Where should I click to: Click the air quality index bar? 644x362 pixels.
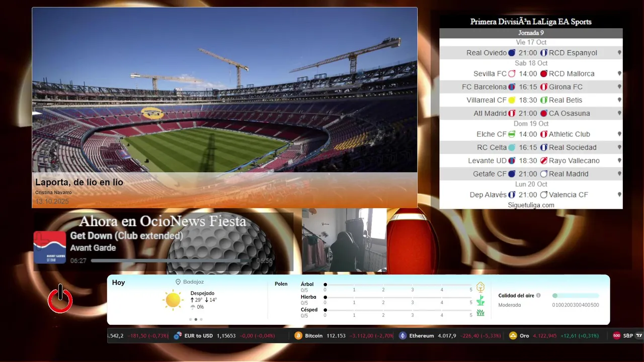[x=576, y=296]
